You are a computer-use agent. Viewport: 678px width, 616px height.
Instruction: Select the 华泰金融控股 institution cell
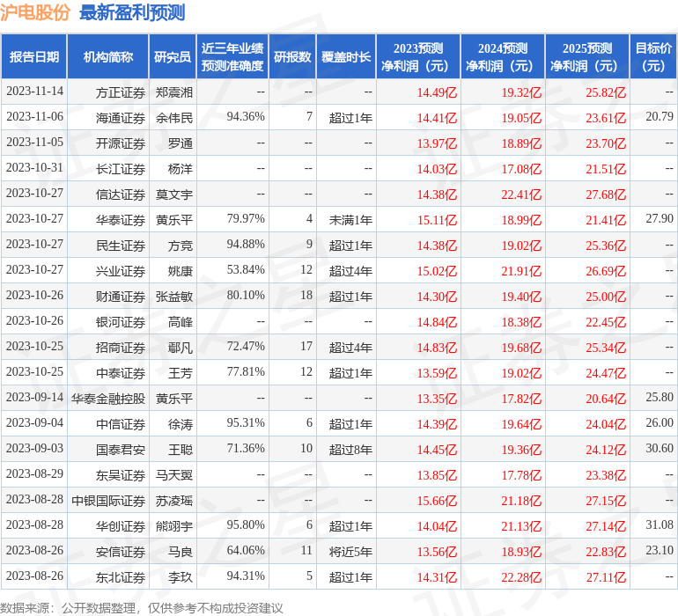(x=108, y=399)
